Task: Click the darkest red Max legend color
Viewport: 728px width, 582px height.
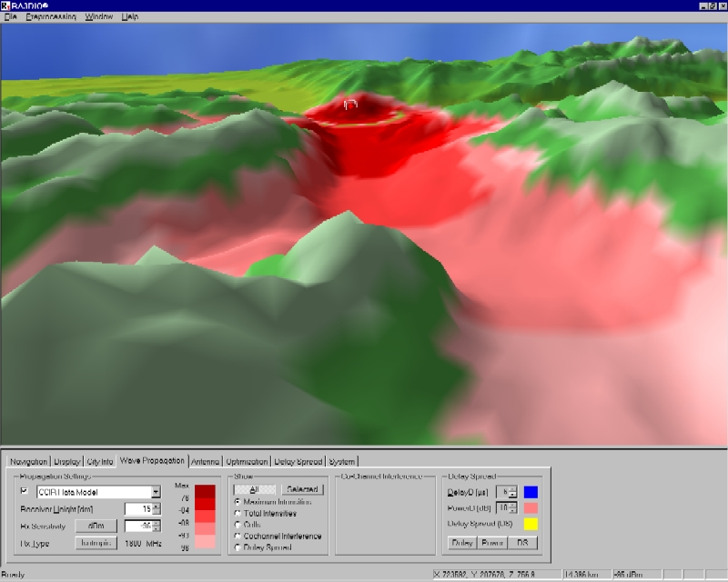Action: click(x=206, y=492)
